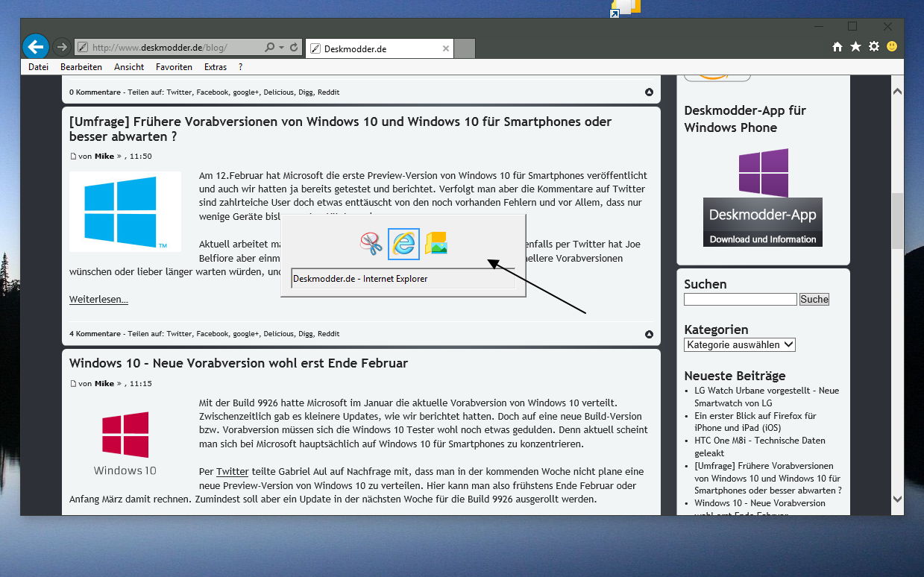Open the Ansicht menu
924x577 pixels.
point(129,67)
